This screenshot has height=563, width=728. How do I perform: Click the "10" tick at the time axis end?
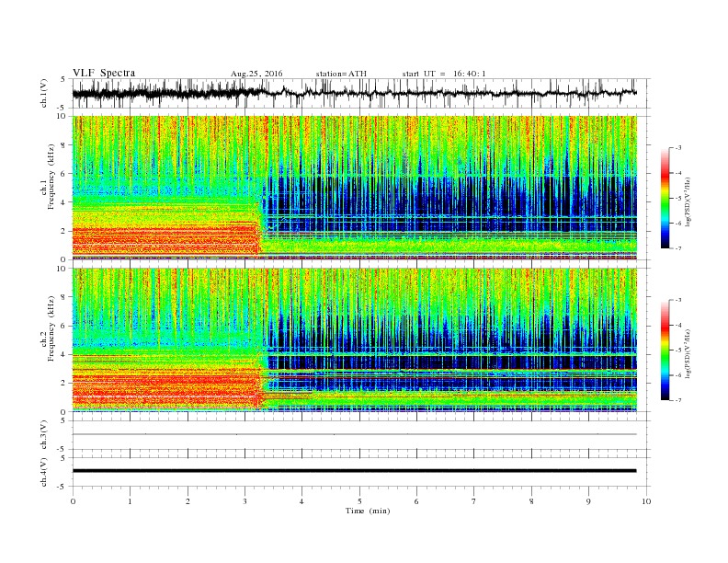click(646, 501)
